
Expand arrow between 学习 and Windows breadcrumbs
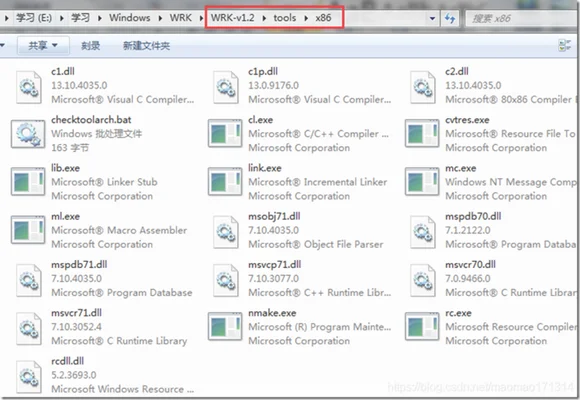click(100, 18)
